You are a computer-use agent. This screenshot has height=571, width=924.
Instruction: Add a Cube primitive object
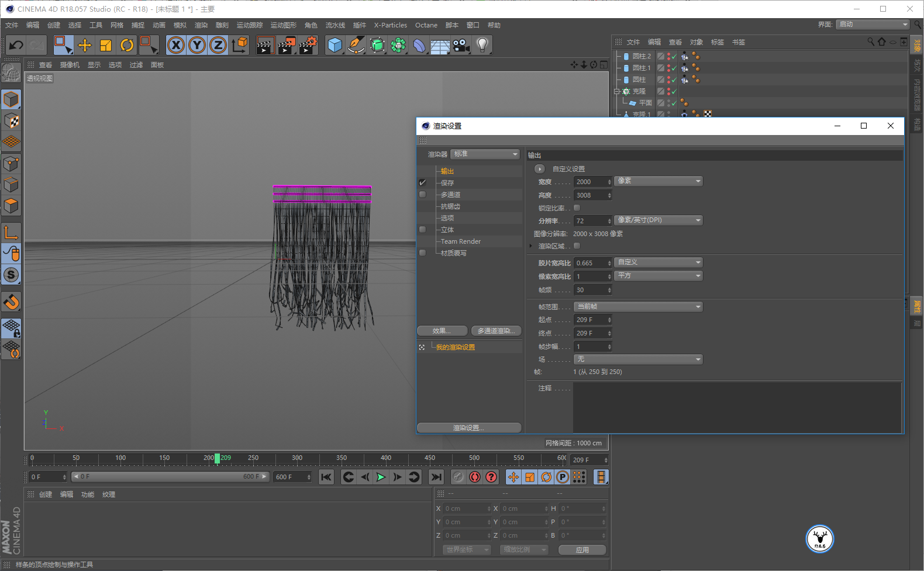pyautogui.click(x=335, y=45)
